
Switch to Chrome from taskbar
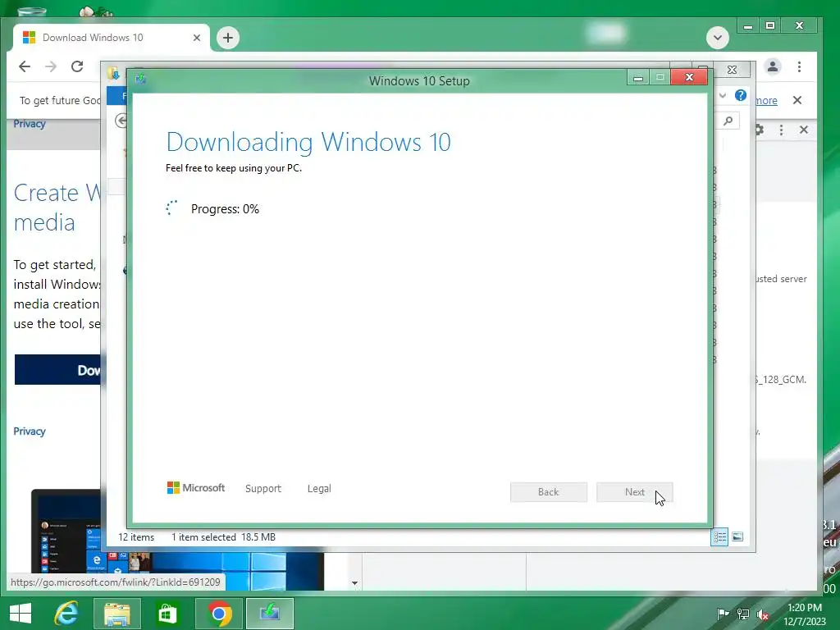point(218,614)
